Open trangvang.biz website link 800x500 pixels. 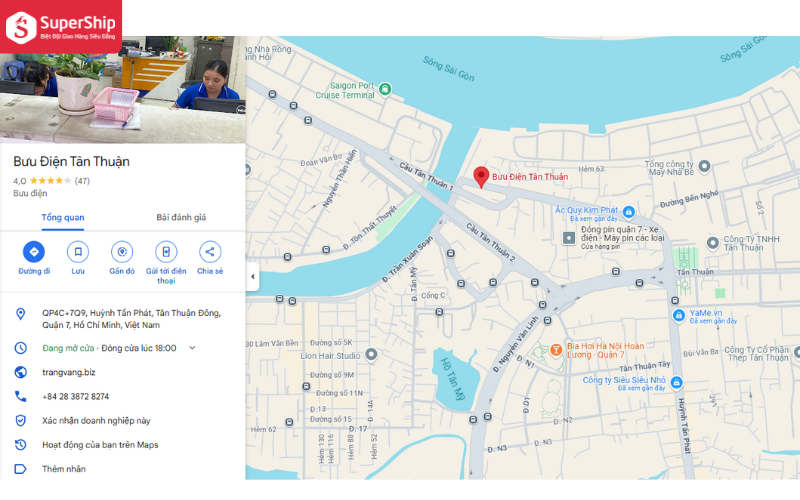point(69,372)
